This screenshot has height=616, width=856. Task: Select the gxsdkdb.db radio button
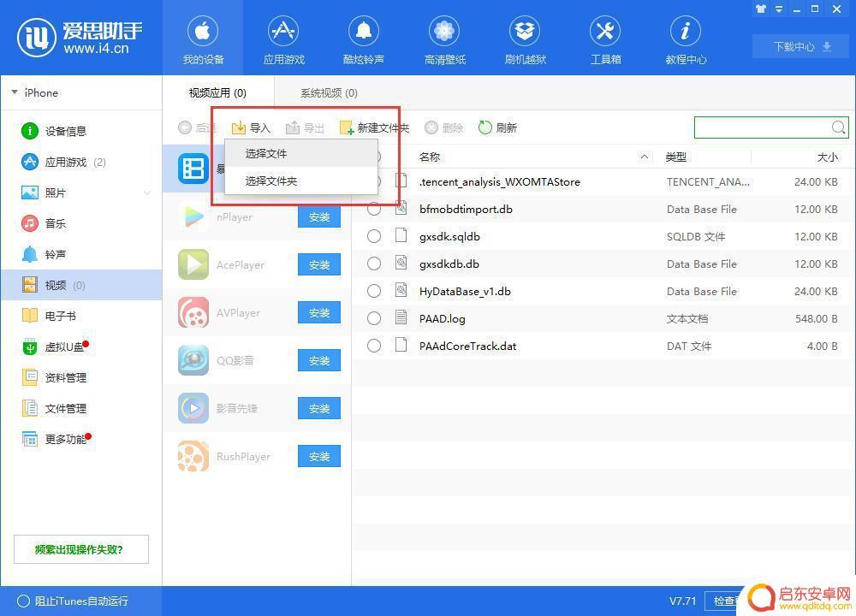point(374,264)
